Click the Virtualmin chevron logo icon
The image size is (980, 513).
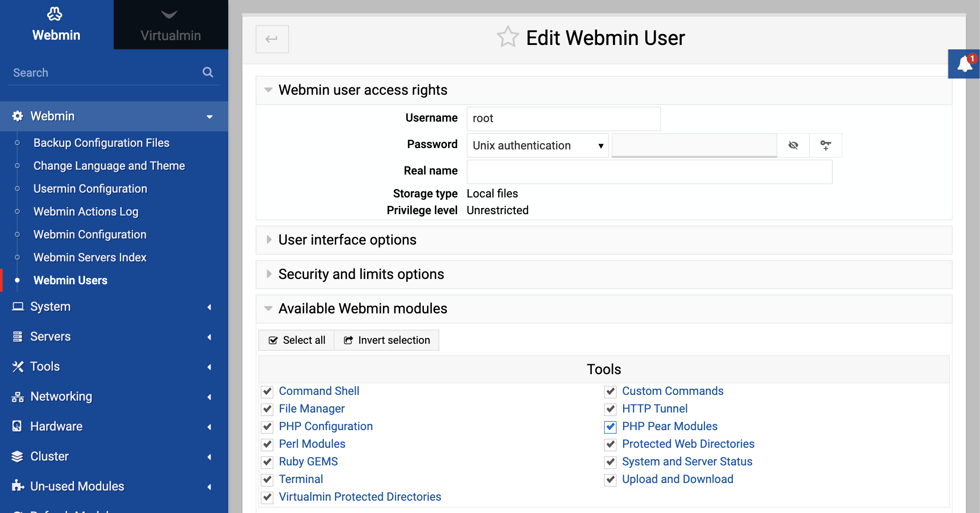coord(169,15)
